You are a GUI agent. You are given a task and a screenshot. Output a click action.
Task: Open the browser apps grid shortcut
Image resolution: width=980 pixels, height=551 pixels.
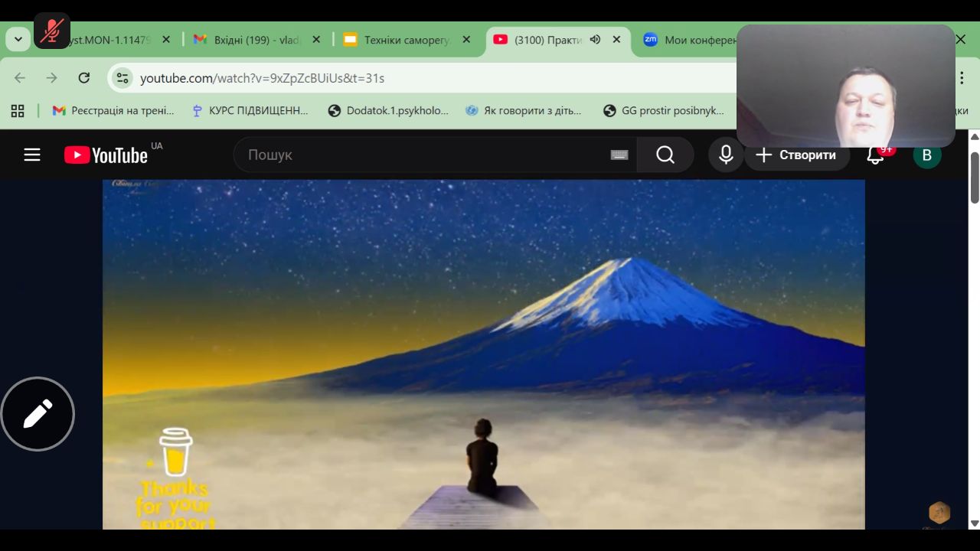pos(18,111)
